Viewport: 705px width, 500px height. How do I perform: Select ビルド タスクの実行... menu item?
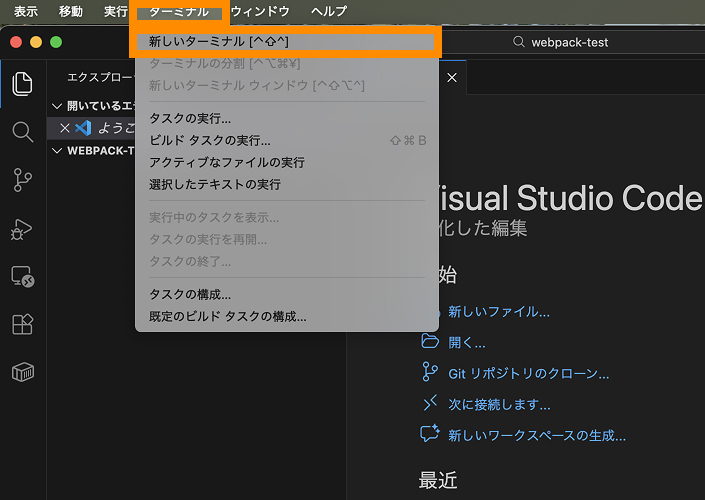point(209,141)
